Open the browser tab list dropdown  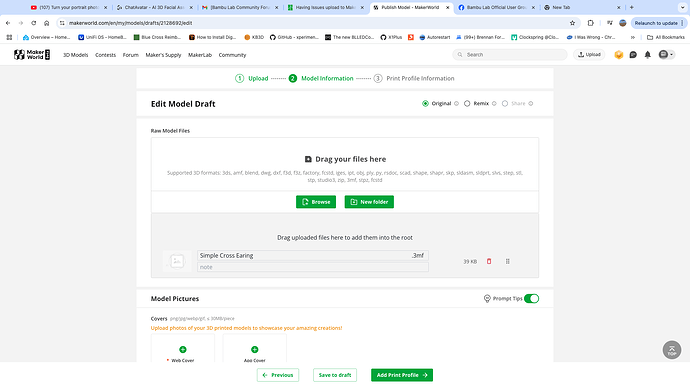(682, 7)
